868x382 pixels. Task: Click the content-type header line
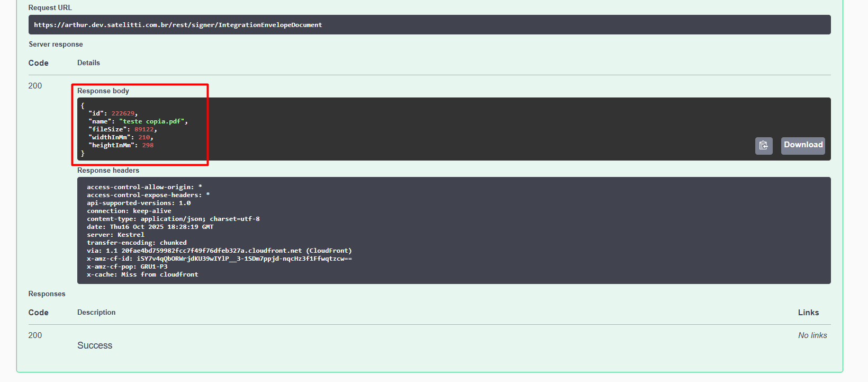[173, 219]
